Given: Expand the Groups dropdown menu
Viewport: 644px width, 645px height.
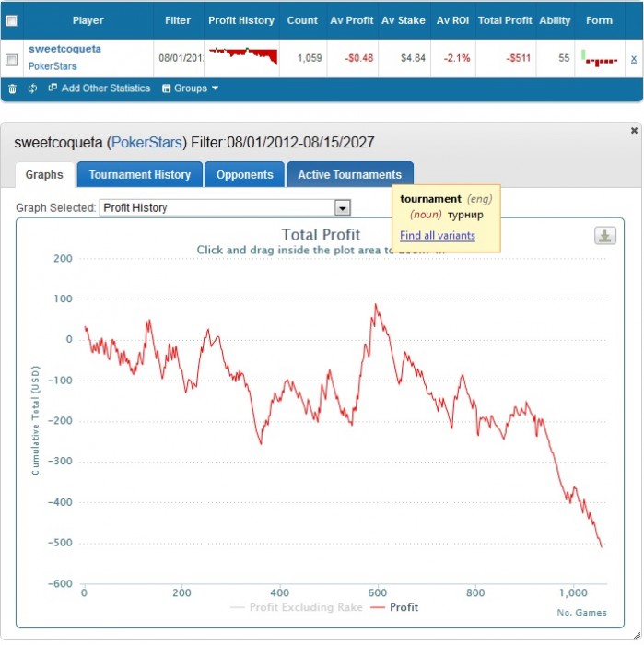Looking at the screenshot, I should pos(191,88).
